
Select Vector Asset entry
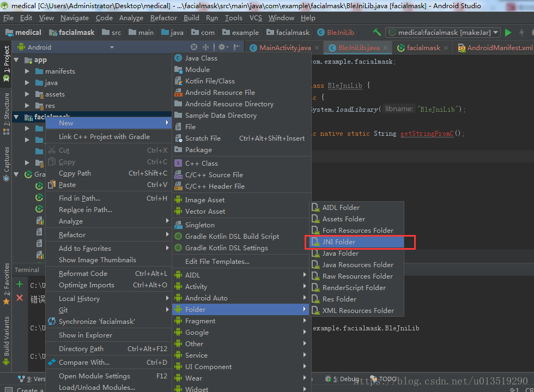tap(242, 212)
